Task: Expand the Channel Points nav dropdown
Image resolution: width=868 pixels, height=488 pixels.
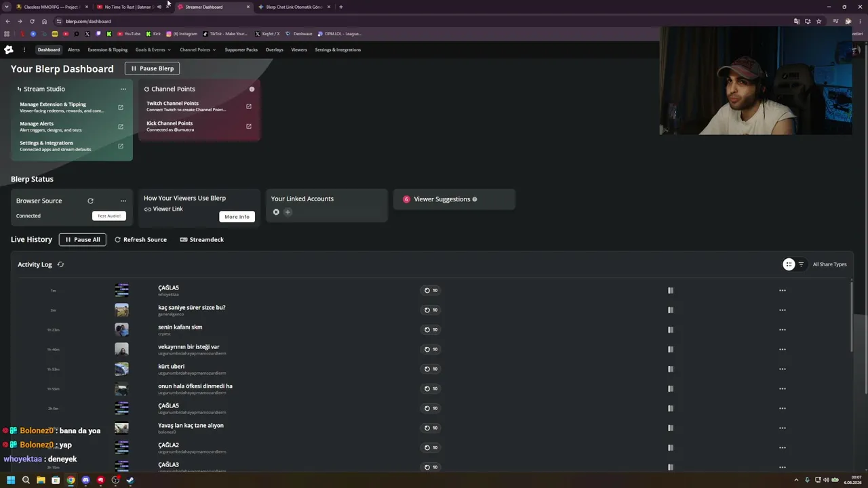Action: tap(197, 49)
